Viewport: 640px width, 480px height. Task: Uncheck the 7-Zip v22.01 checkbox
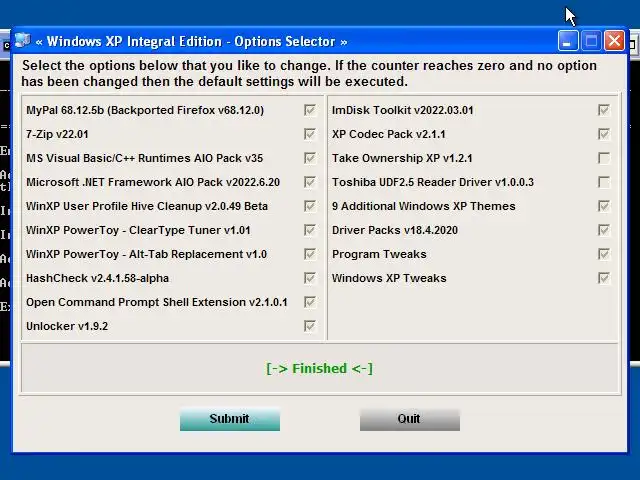click(310, 134)
